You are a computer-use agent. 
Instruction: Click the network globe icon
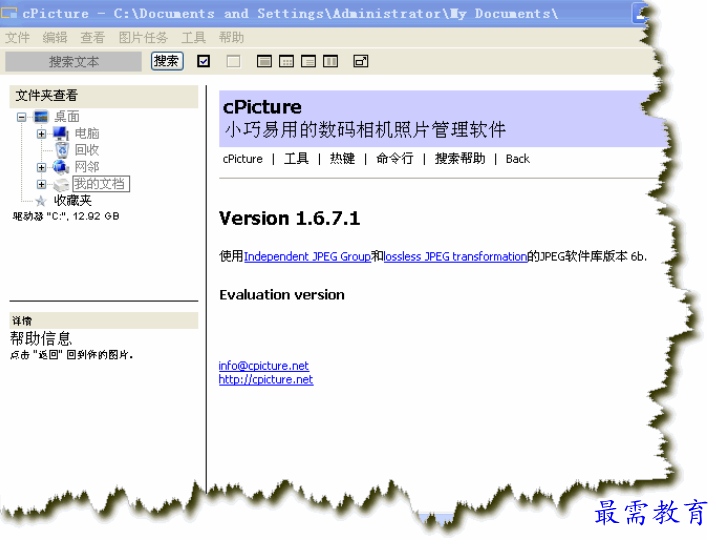click(61, 167)
